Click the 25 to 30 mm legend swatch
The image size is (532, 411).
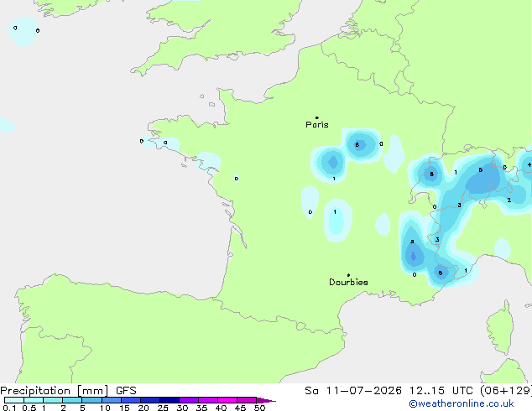tap(169, 400)
